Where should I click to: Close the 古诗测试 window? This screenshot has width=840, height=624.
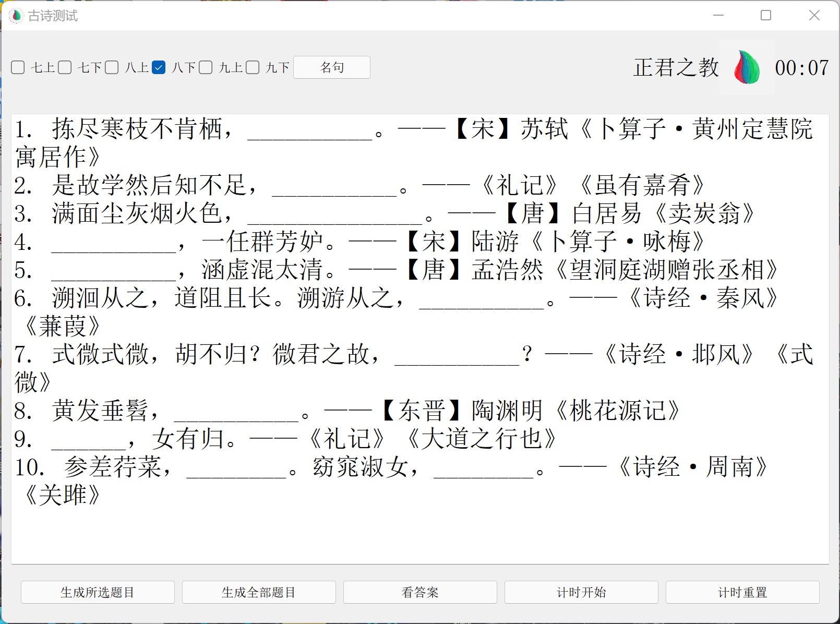point(814,15)
